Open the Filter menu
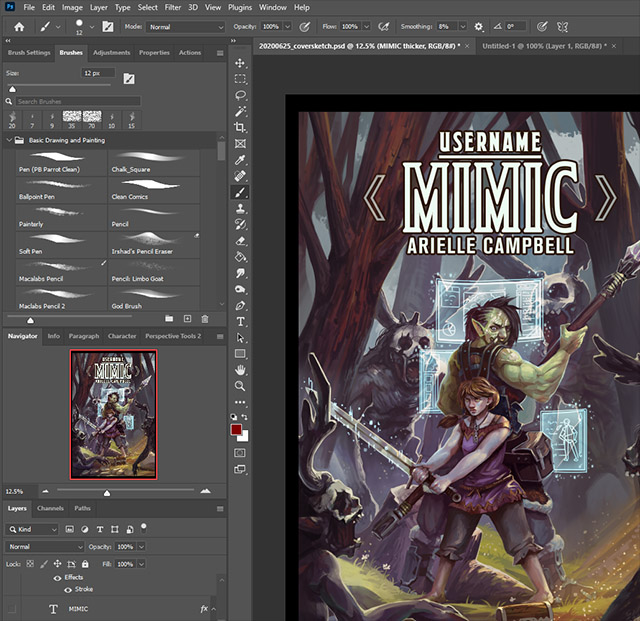 click(x=173, y=7)
